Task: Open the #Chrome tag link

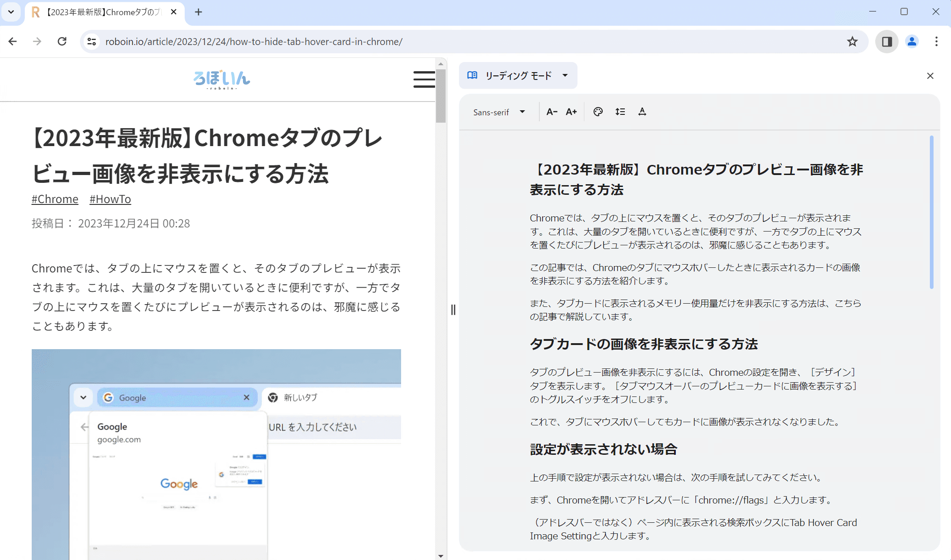Action: [x=55, y=199]
